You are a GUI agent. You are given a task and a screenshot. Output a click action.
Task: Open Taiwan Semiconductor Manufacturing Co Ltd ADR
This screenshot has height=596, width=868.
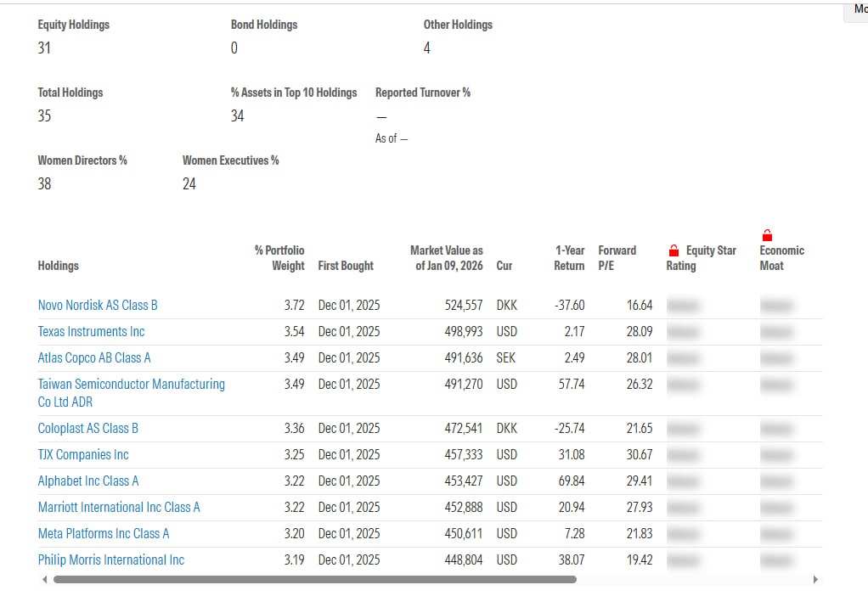(131, 393)
